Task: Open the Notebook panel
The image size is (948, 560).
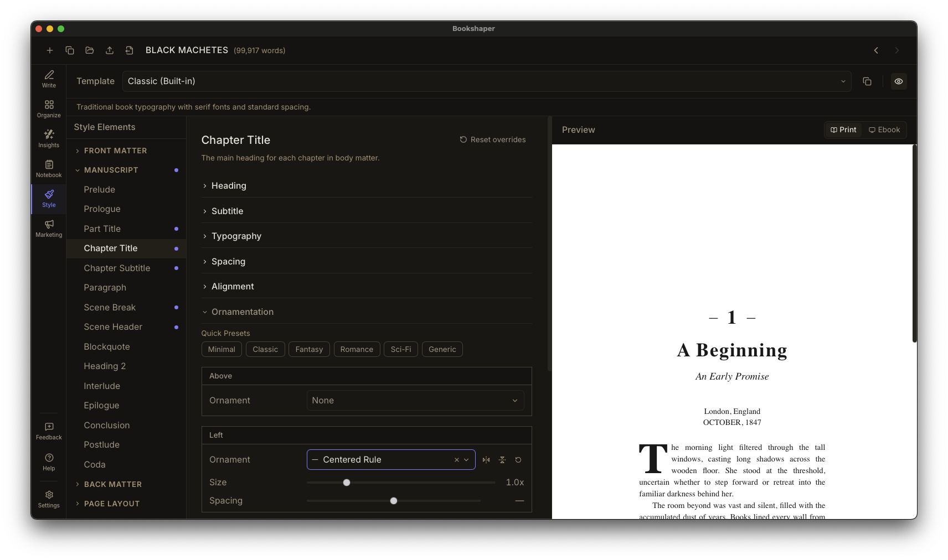Action: [49, 168]
